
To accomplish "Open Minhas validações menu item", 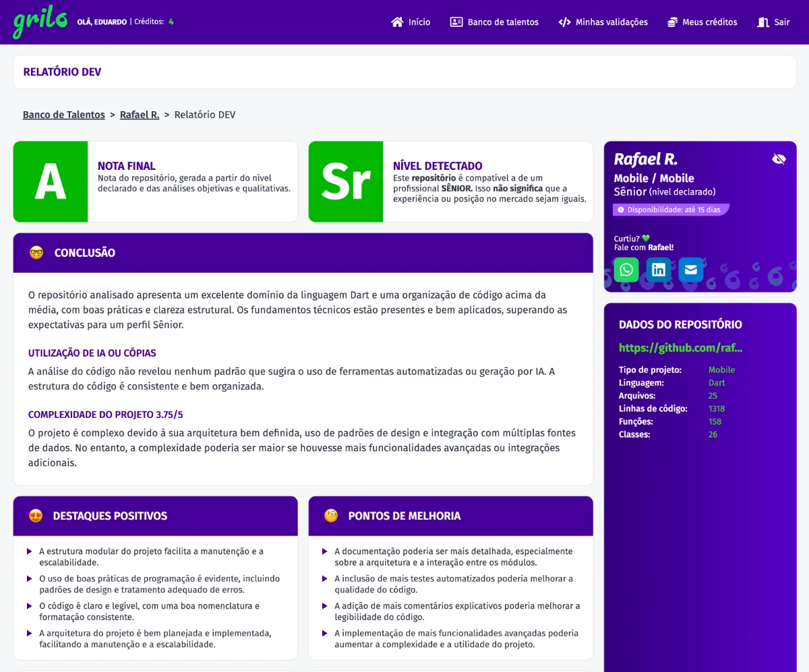I will (x=611, y=22).
